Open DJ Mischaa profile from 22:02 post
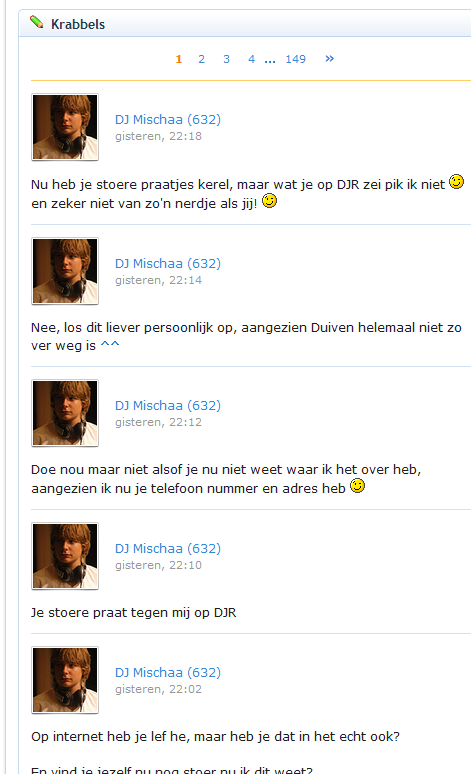 pyautogui.click(x=168, y=672)
